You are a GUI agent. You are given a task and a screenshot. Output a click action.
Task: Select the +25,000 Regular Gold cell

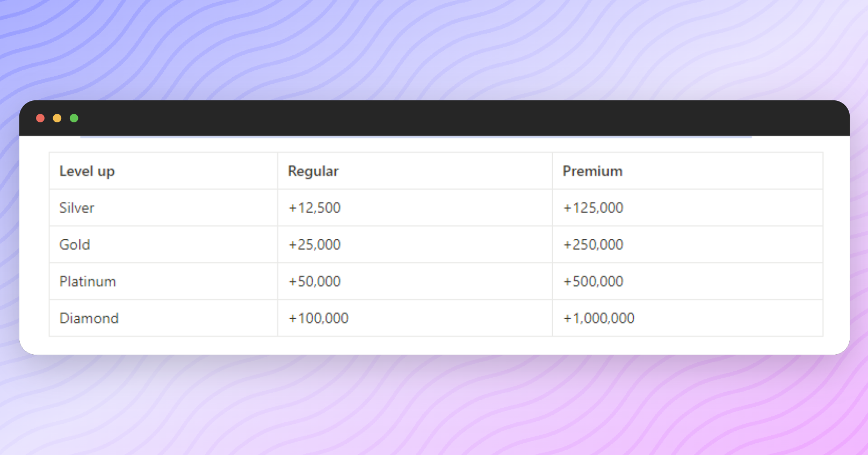[x=415, y=245]
